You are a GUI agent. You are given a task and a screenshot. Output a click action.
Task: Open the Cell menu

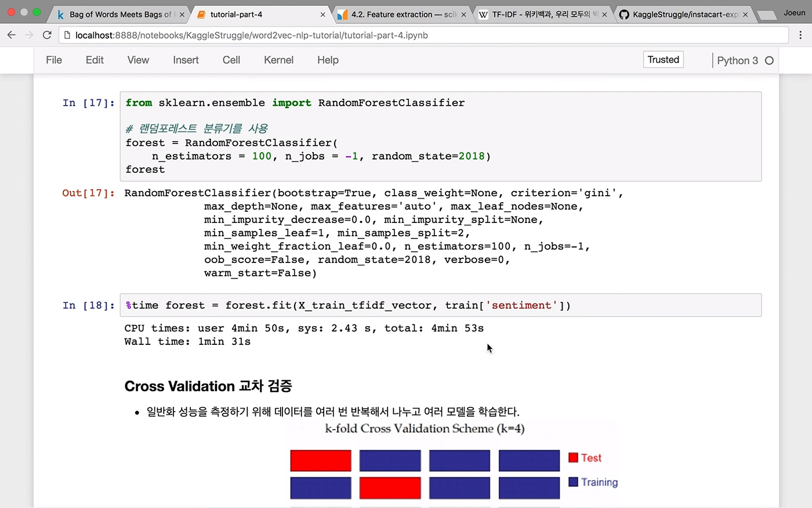(231, 60)
